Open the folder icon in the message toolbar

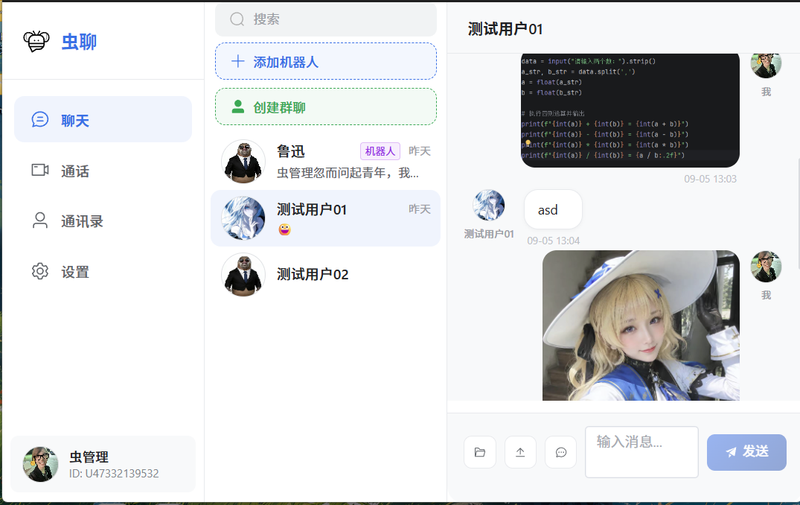coord(480,452)
